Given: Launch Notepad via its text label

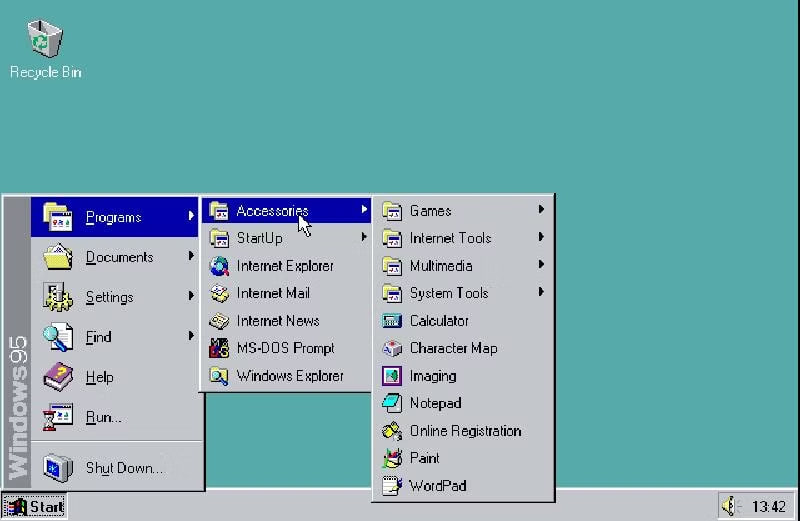Looking at the screenshot, I should point(435,403).
